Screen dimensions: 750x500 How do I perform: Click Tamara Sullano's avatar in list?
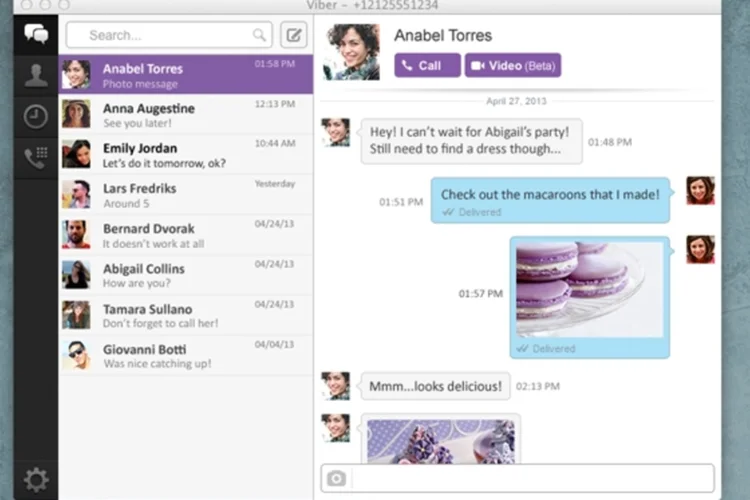click(x=76, y=315)
